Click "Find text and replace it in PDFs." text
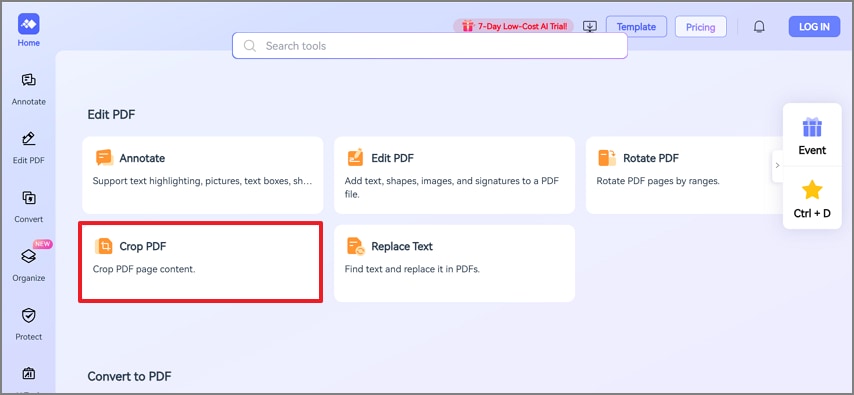Image resolution: width=854 pixels, height=395 pixels. tap(412, 269)
